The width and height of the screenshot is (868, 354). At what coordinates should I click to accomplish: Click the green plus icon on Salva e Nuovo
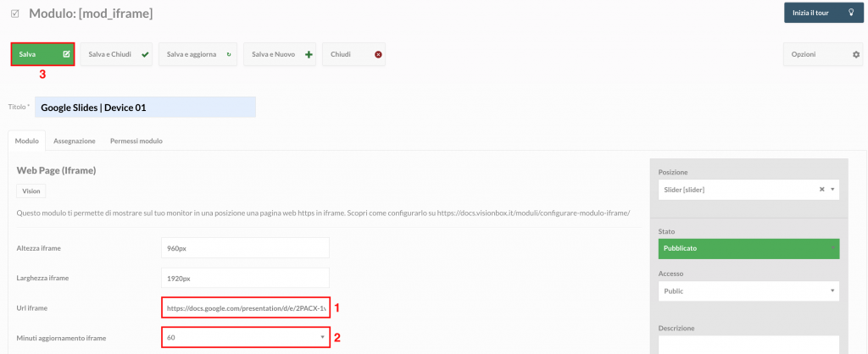coord(309,54)
